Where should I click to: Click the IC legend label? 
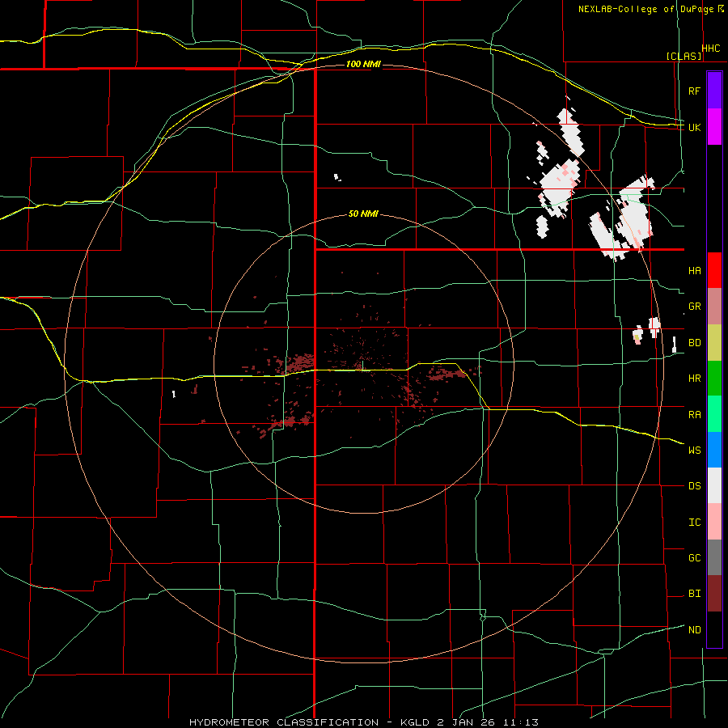point(695,523)
